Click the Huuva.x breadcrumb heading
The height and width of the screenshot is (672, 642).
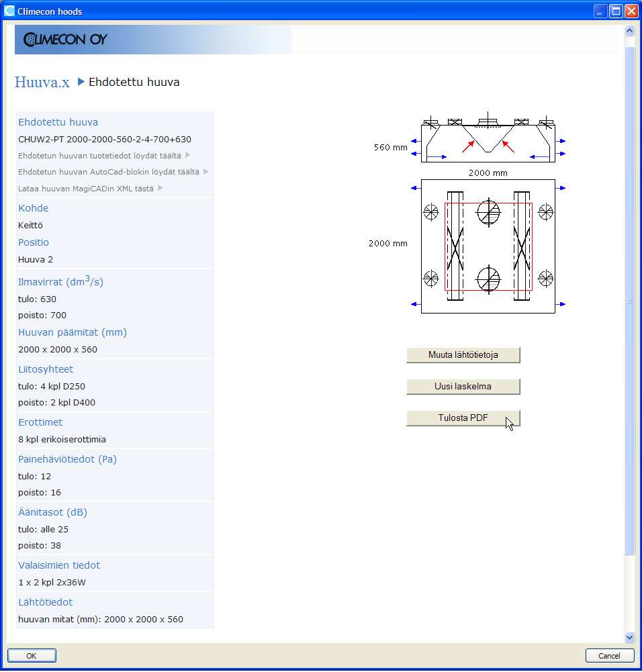coord(42,82)
